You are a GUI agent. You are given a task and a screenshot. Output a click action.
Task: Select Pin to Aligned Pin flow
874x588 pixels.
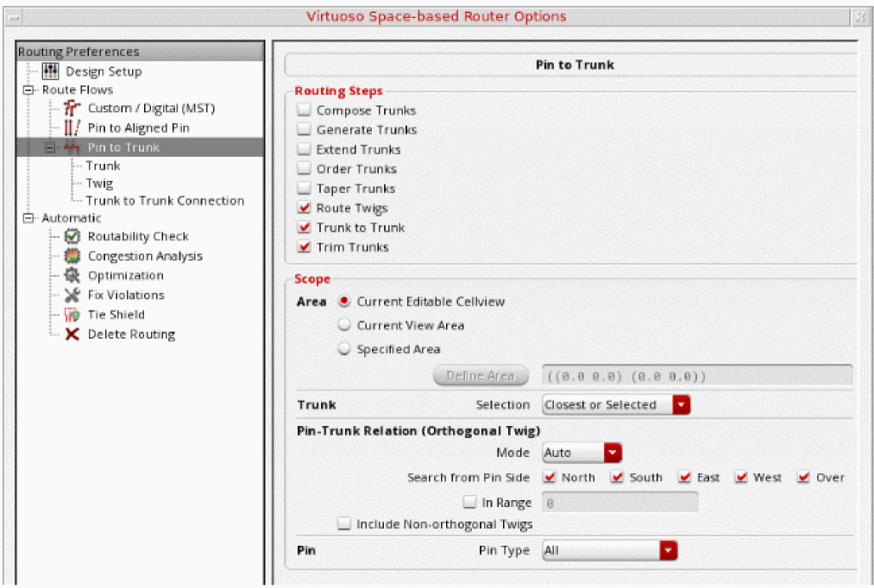pos(139,128)
